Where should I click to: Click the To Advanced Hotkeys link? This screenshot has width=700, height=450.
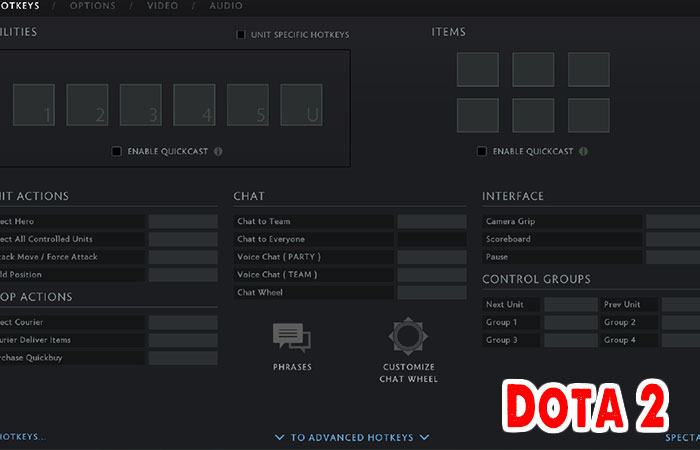coord(351,437)
